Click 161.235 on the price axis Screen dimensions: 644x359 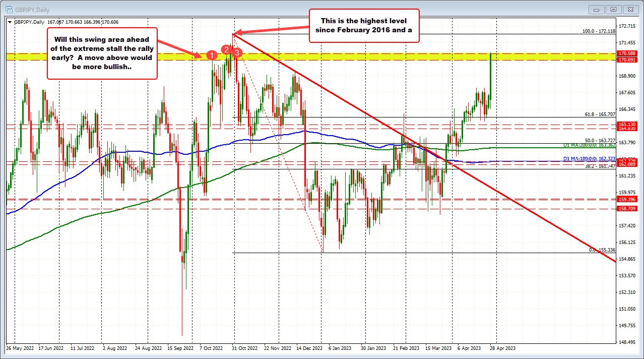[x=627, y=175]
